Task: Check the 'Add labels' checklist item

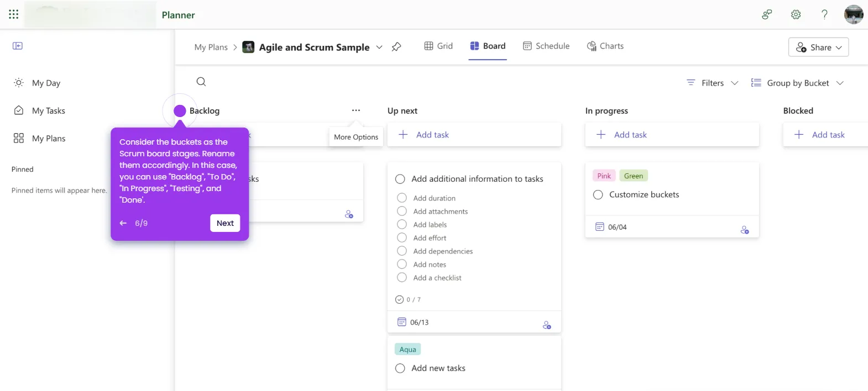Action: click(x=402, y=224)
